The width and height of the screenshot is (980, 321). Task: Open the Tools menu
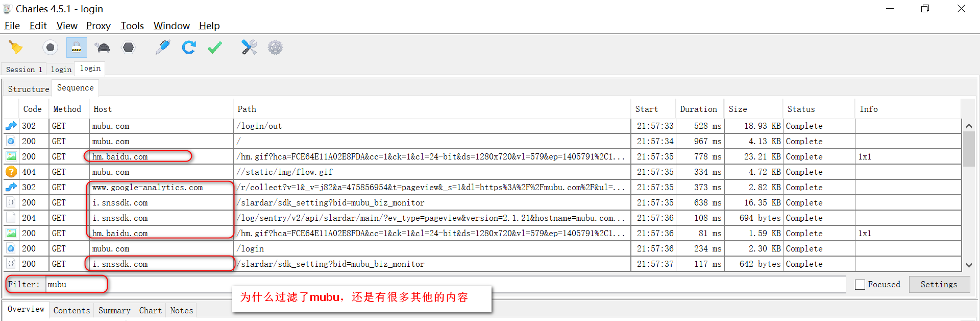click(132, 26)
